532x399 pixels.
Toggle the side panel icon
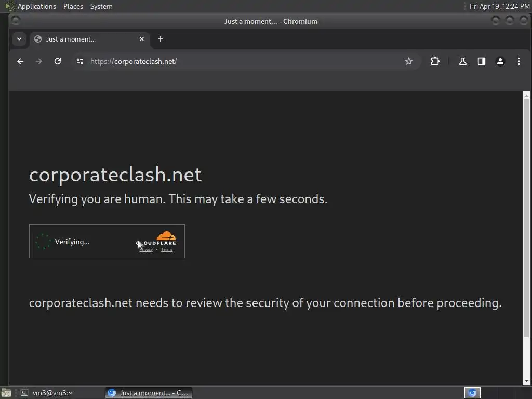482,61
